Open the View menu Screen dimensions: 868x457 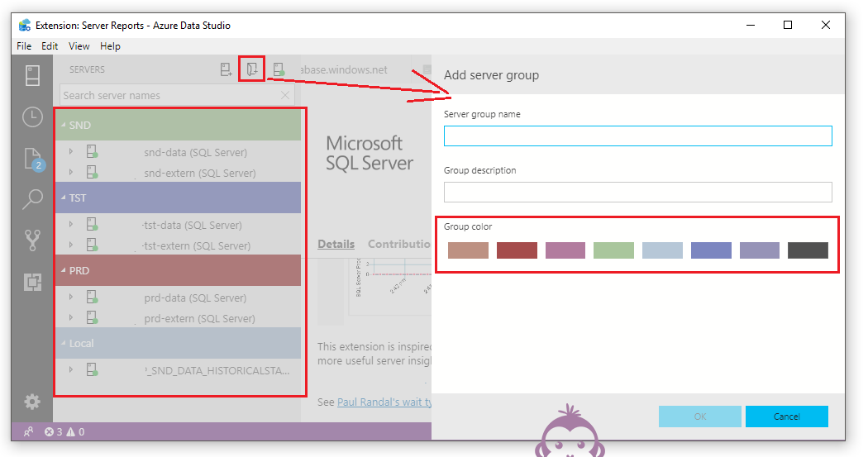(x=79, y=46)
